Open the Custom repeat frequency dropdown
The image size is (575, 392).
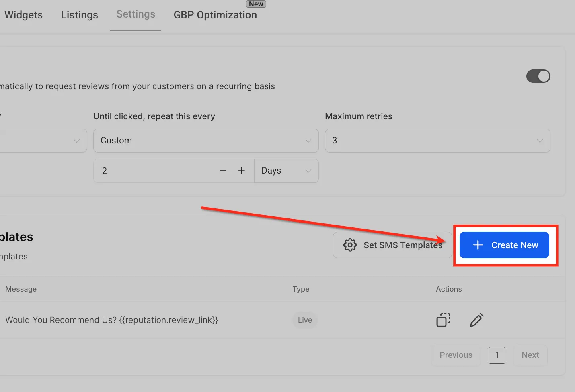point(206,141)
